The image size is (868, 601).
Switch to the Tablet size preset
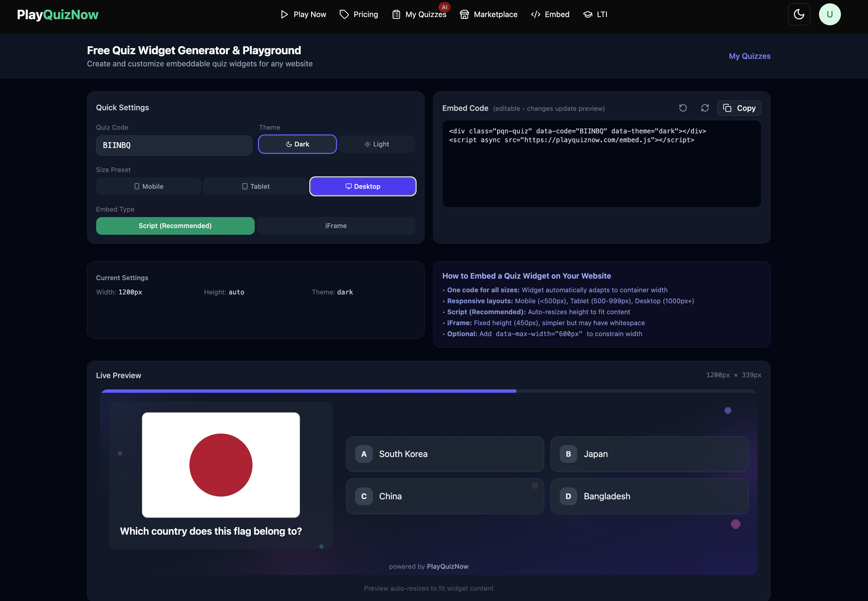pos(255,186)
